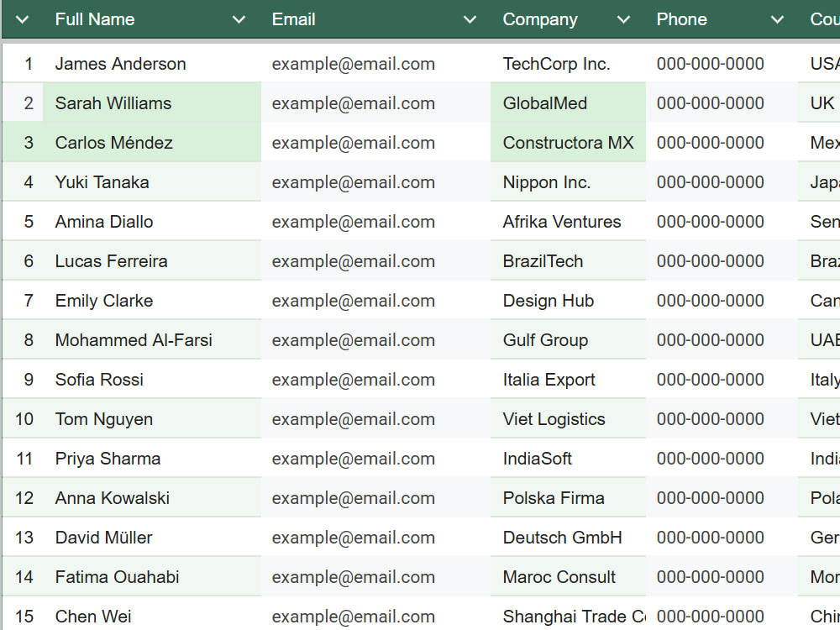Click the cell Sarah Williams
The height and width of the screenshot is (630, 840).
[x=152, y=102]
